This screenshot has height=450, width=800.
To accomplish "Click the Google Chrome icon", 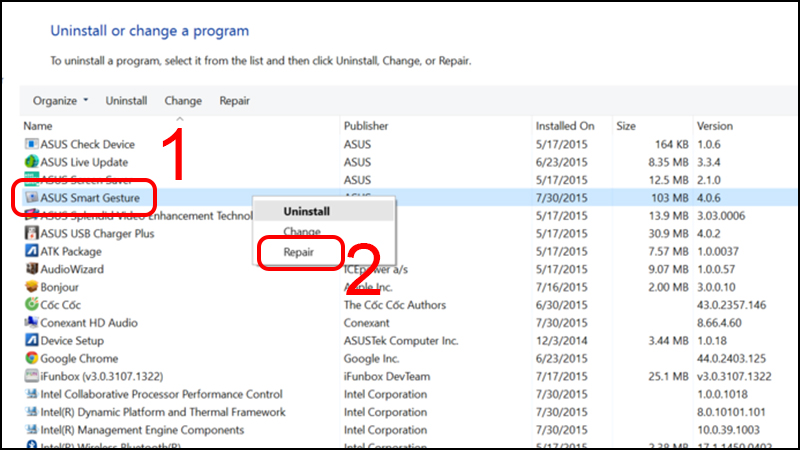I will 31,358.
